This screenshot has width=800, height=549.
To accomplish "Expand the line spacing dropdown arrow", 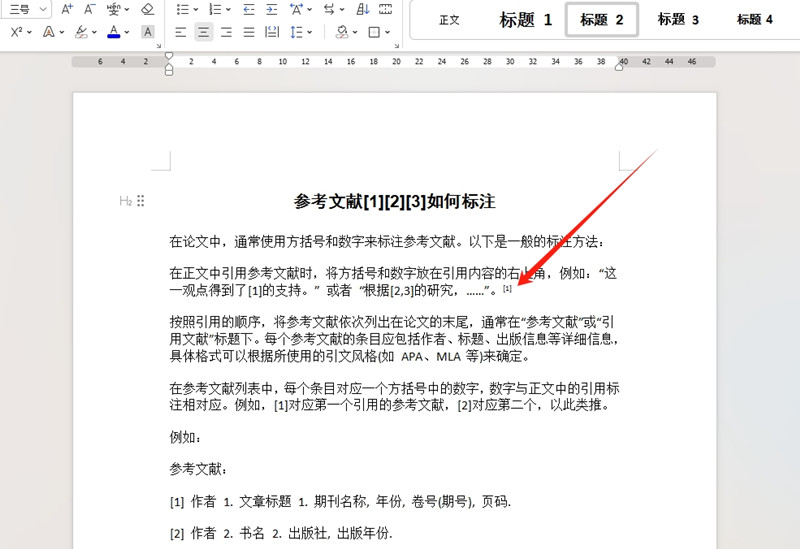I will point(310,32).
